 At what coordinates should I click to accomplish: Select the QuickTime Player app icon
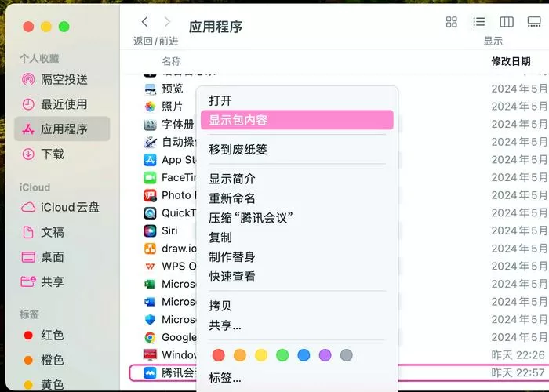point(151,213)
